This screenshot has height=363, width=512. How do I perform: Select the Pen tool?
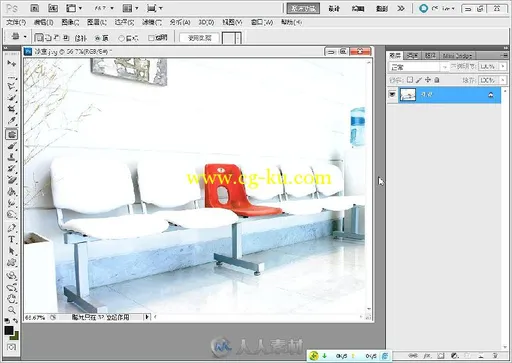[12, 228]
